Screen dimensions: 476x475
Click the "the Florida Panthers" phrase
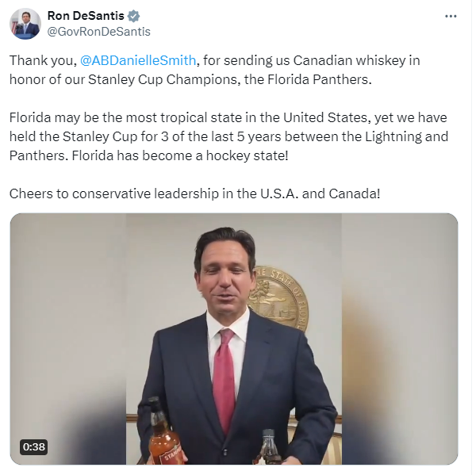[x=308, y=79]
